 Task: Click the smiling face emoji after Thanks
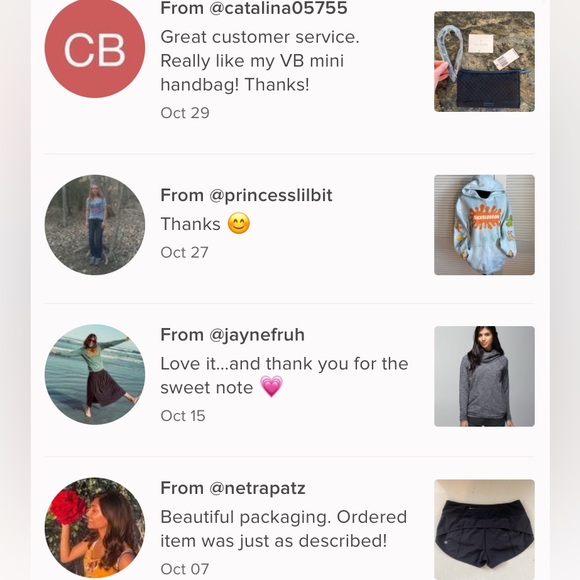point(239,223)
